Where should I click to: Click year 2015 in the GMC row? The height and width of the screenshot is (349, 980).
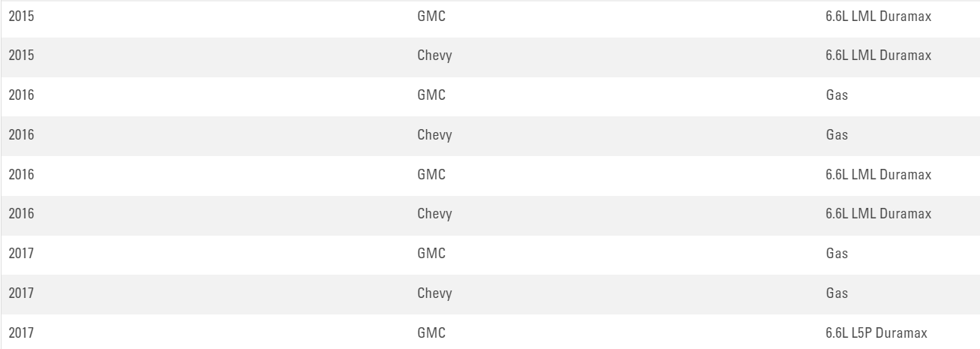[x=20, y=17]
